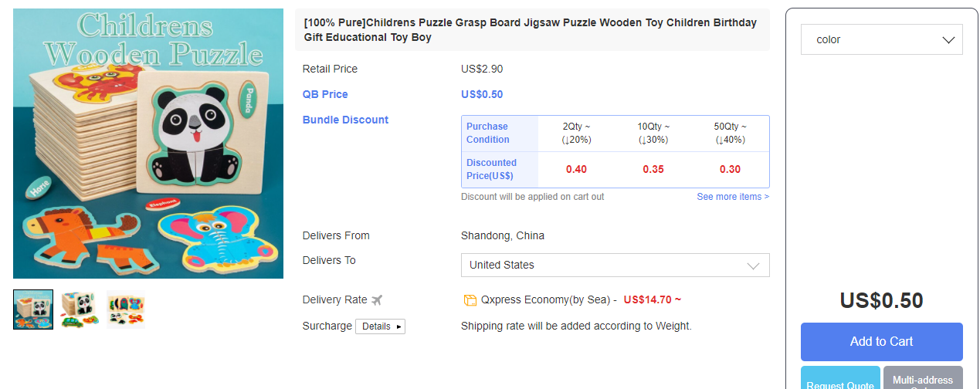Viewport: 980px width, 389px height.
Task: Click the QB Price label
Action: pos(325,94)
